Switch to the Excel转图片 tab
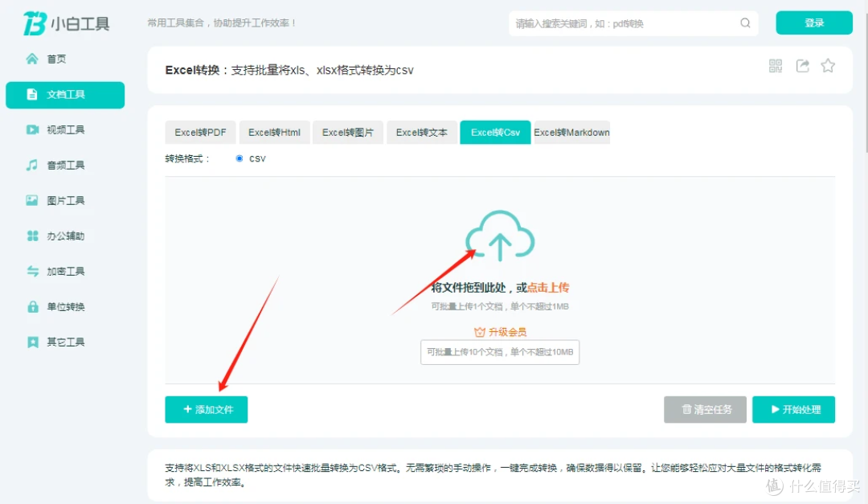 pyautogui.click(x=348, y=133)
